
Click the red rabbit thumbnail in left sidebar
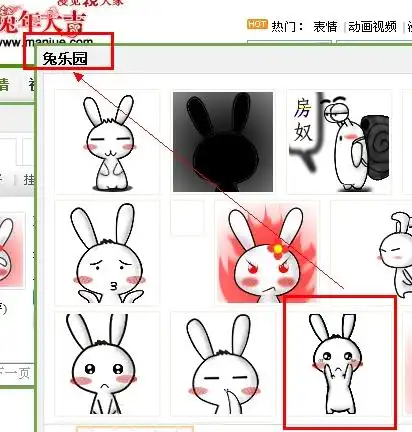pyautogui.click(x=12, y=250)
